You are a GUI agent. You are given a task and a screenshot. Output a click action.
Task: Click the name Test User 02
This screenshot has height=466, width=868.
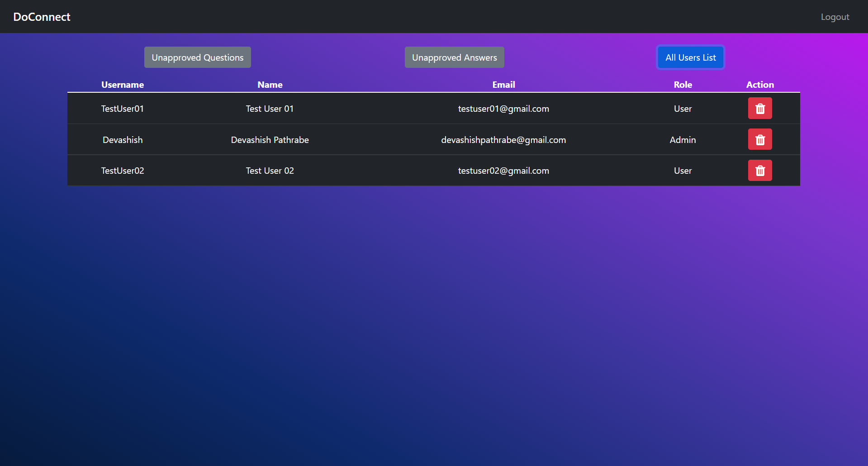pyautogui.click(x=270, y=171)
